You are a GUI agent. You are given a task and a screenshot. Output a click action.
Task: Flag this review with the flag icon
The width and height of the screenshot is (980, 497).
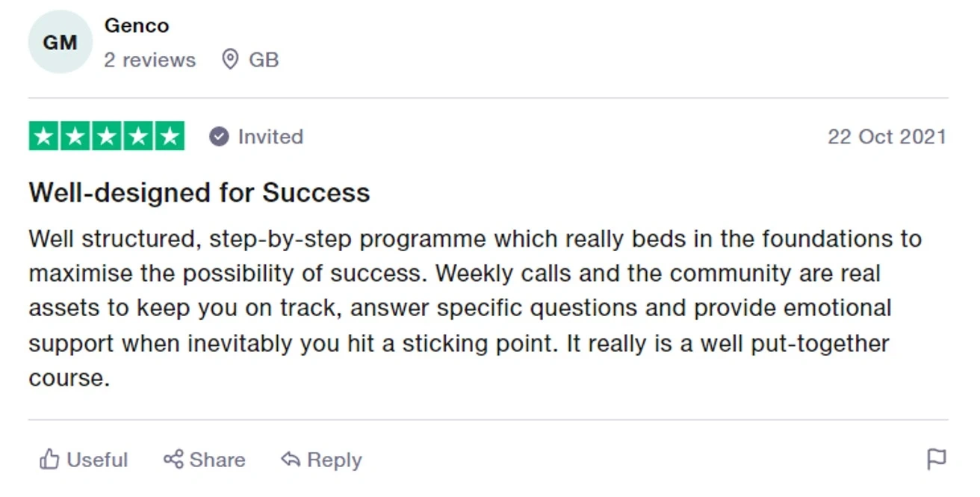pos(936,459)
